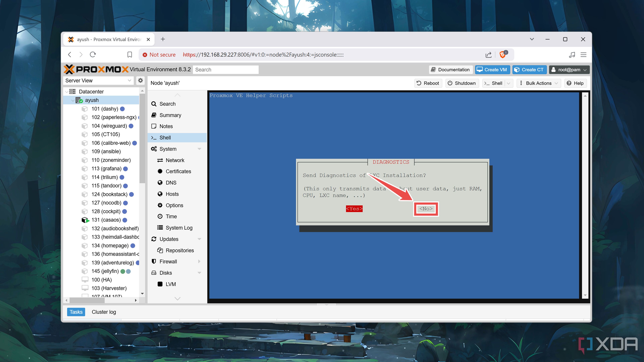View the System Log
This screenshot has height=362, width=644.
click(x=179, y=228)
